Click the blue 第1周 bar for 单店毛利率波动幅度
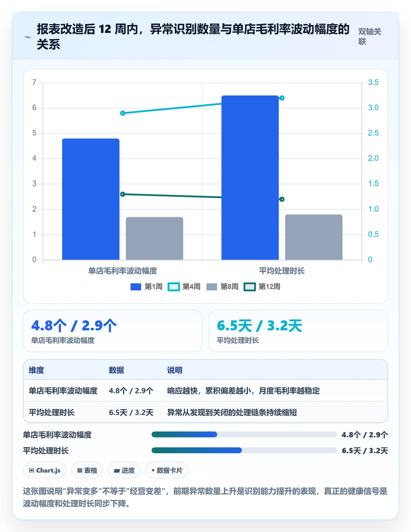 tap(91, 199)
